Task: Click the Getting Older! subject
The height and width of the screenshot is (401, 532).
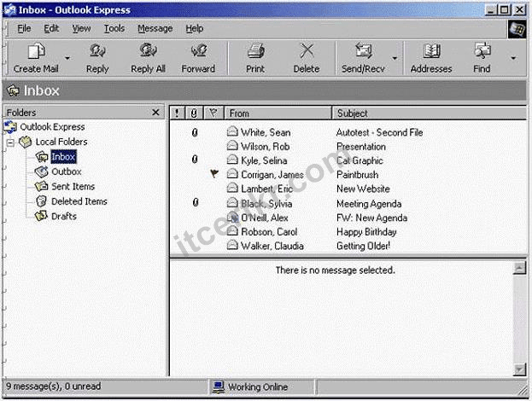Action: coord(363,246)
